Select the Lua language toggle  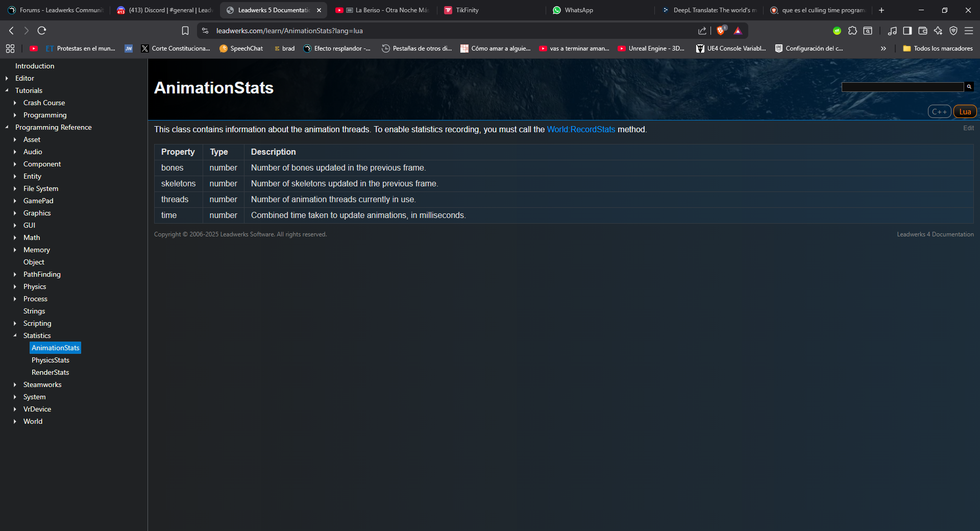click(x=965, y=111)
